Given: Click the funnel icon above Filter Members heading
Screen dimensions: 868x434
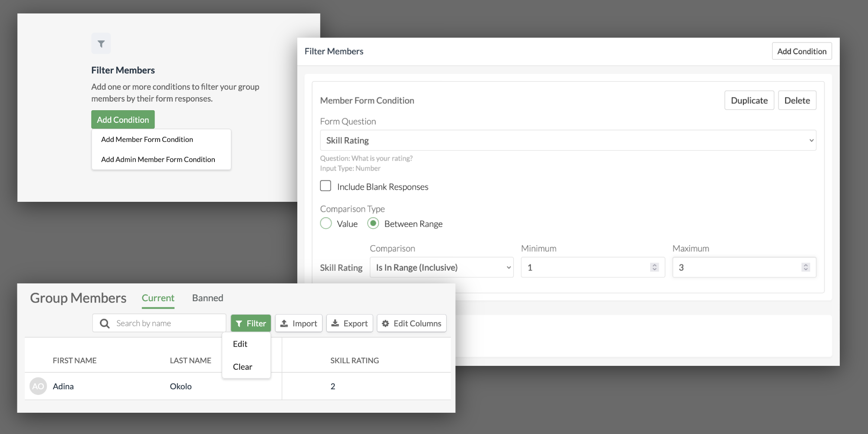Looking at the screenshot, I should [101, 44].
